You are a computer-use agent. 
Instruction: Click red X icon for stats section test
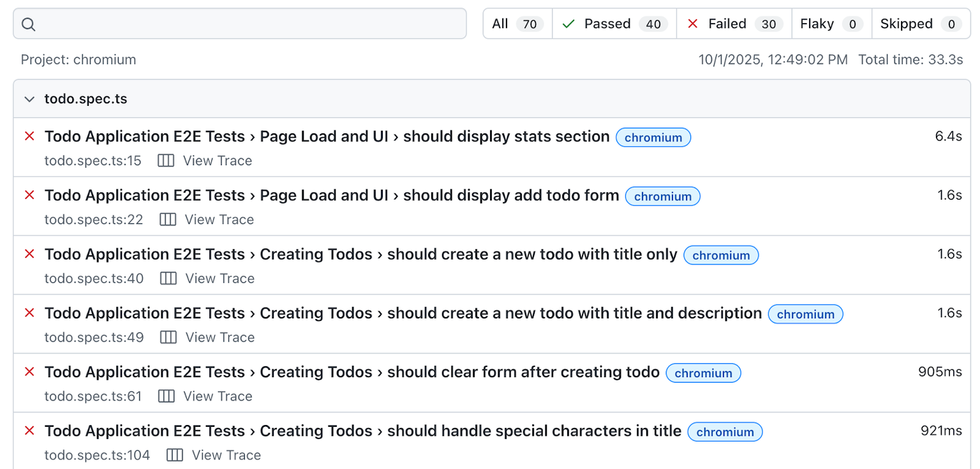(29, 137)
